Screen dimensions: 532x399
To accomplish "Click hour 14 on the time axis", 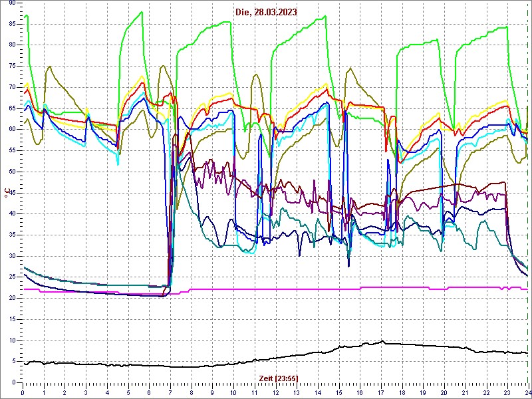I will 318,392.
